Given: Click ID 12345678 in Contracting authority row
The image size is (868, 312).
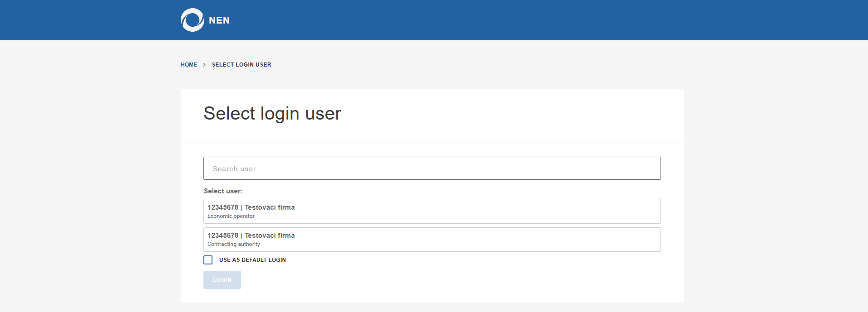Looking at the screenshot, I should pyautogui.click(x=223, y=235).
